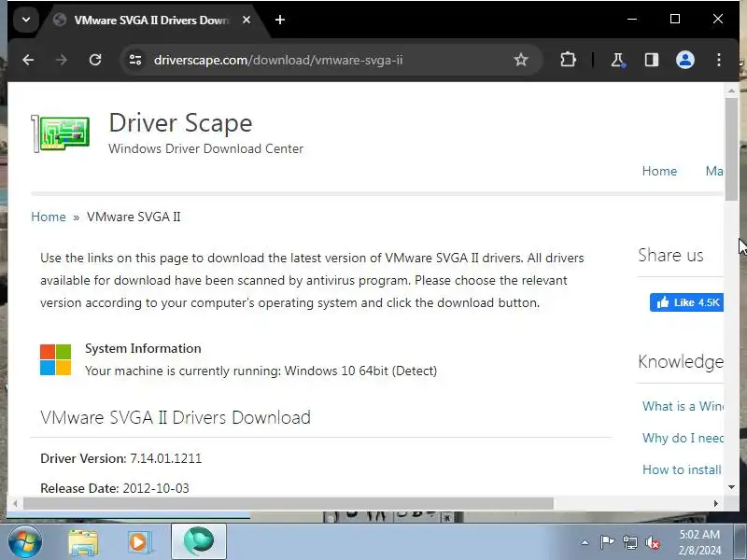Click the vertical scrollbar up arrow
The height and width of the screenshot is (560, 747).
pyautogui.click(x=731, y=90)
